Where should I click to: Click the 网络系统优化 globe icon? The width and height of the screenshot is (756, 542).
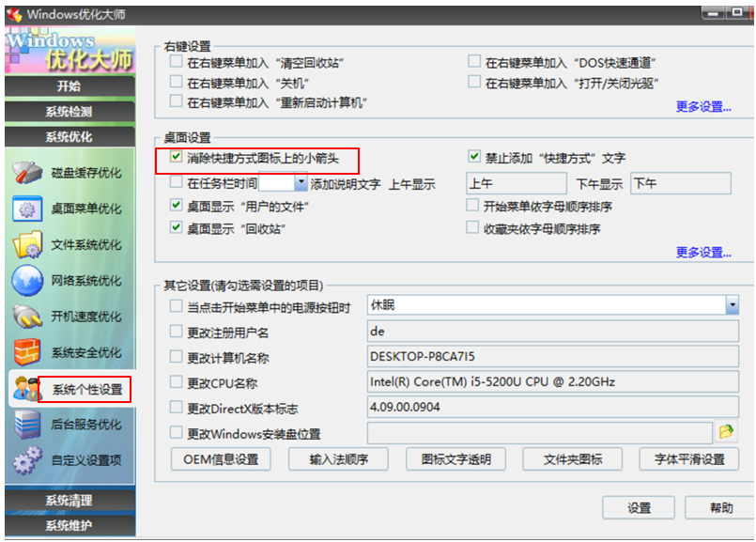pyautogui.click(x=27, y=280)
